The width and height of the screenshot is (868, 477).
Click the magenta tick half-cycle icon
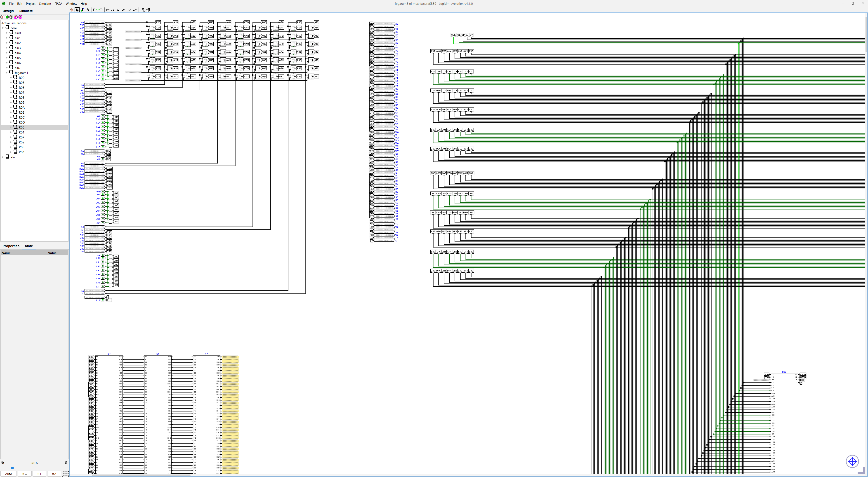click(16, 17)
